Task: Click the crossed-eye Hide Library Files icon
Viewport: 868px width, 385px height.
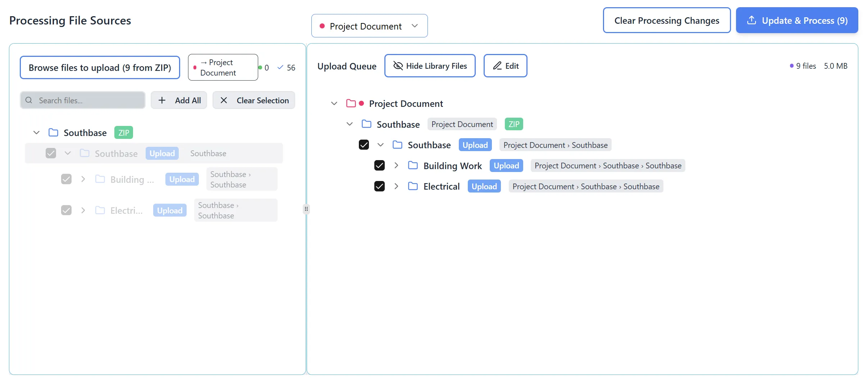Action: click(398, 66)
